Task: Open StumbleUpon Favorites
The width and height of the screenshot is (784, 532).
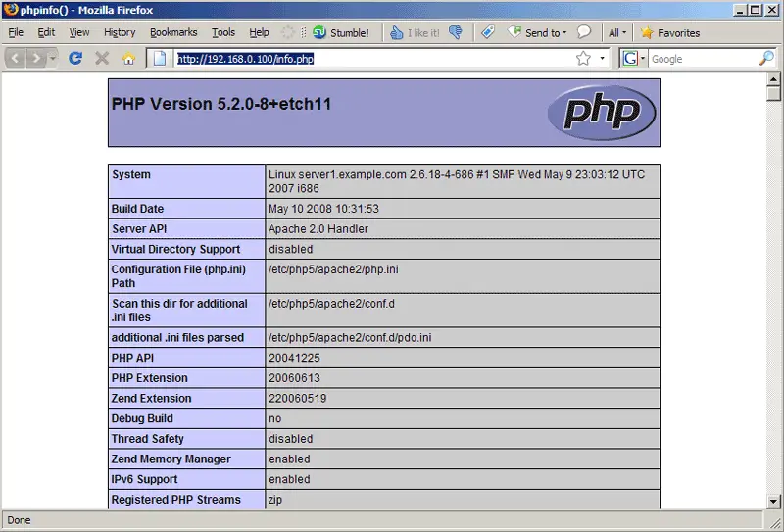Action: point(670,33)
